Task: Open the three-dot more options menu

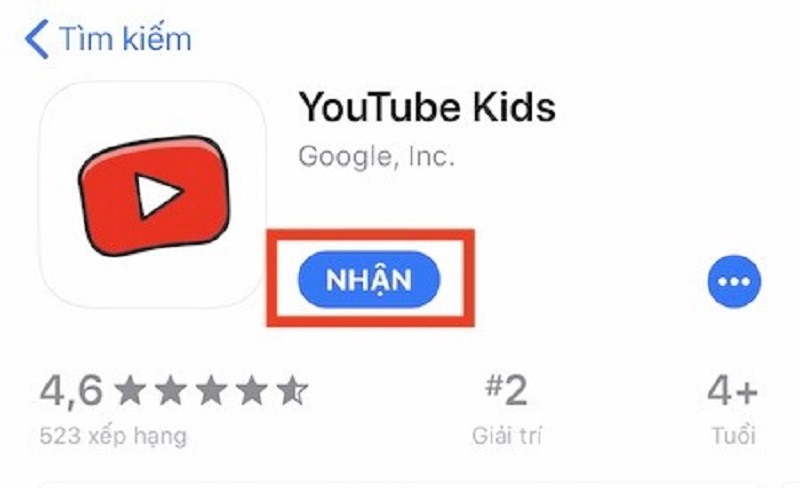Action: click(x=734, y=281)
